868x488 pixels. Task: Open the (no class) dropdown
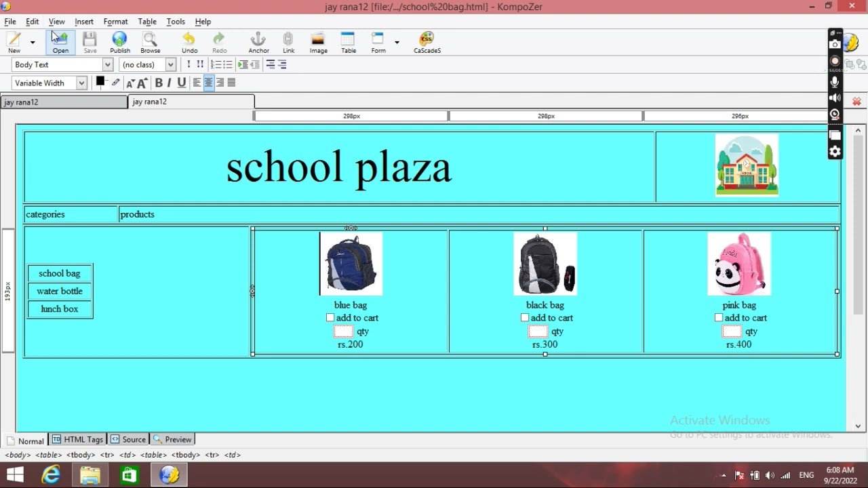(x=147, y=64)
